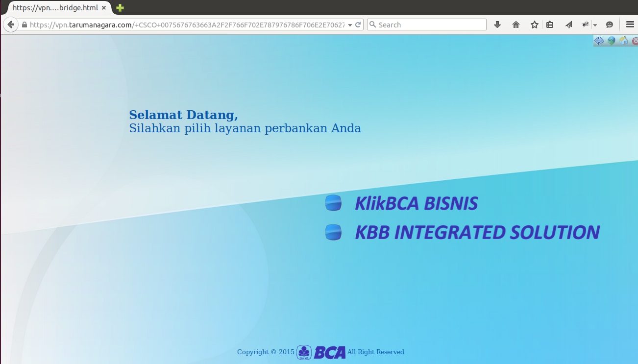
Task: Click 'Silahkan pilih layanan perbankan Anda' text
Action: click(245, 128)
